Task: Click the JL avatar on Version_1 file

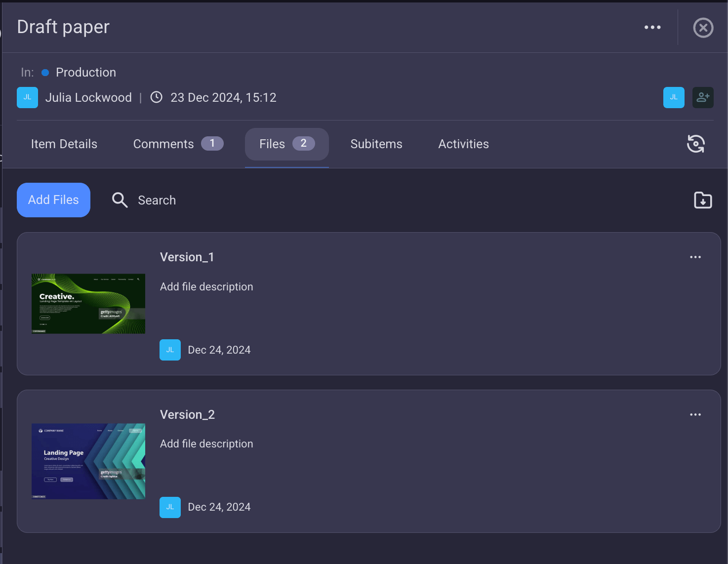Action: click(x=170, y=350)
